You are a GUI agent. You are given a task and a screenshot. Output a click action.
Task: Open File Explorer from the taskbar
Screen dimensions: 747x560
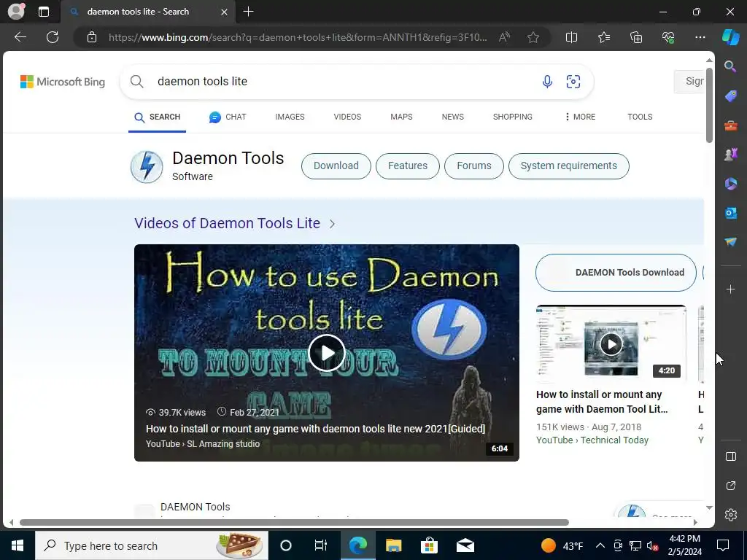pos(393,545)
